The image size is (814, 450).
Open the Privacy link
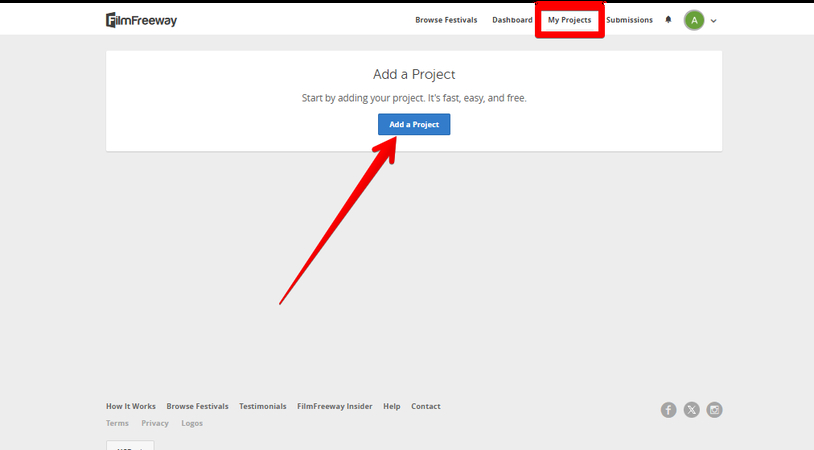click(x=155, y=423)
